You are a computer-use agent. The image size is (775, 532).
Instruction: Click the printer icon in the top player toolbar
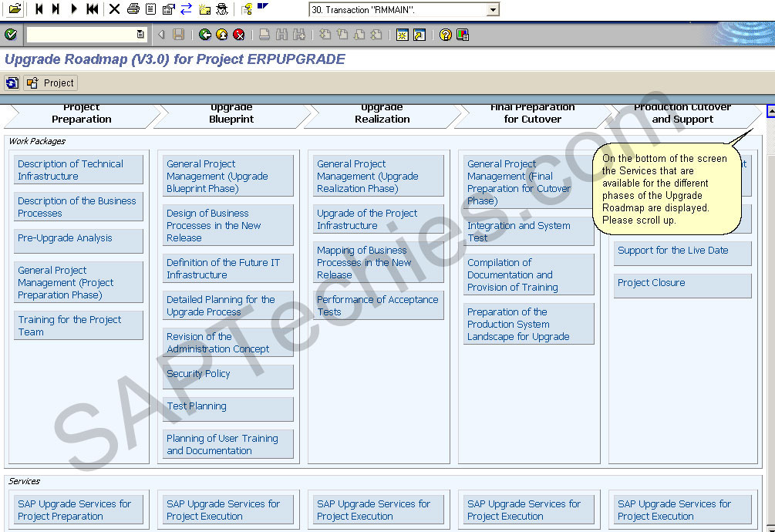pos(133,8)
